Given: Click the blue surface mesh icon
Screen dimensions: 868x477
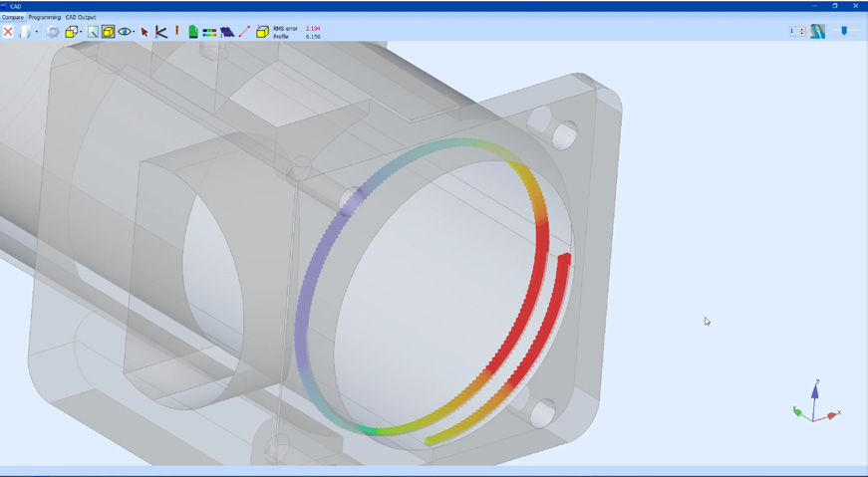Looking at the screenshot, I should [x=227, y=32].
